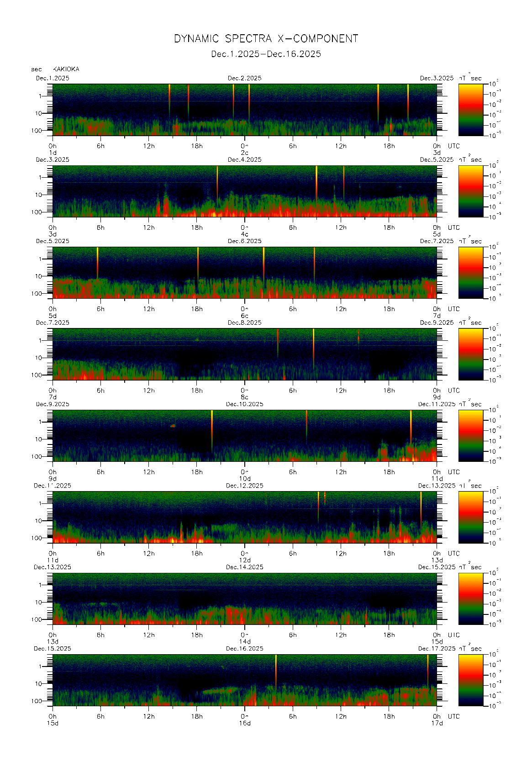This screenshot has height=767, width=532.
Task: Click the fifth spectrogram panel
Action: click(x=244, y=435)
